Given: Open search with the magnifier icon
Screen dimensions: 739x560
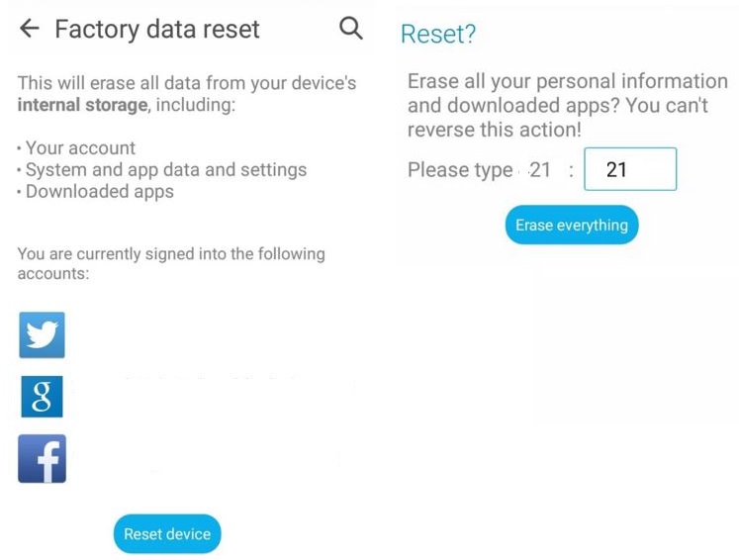Looking at the screenshot, I should pos(351,29).
